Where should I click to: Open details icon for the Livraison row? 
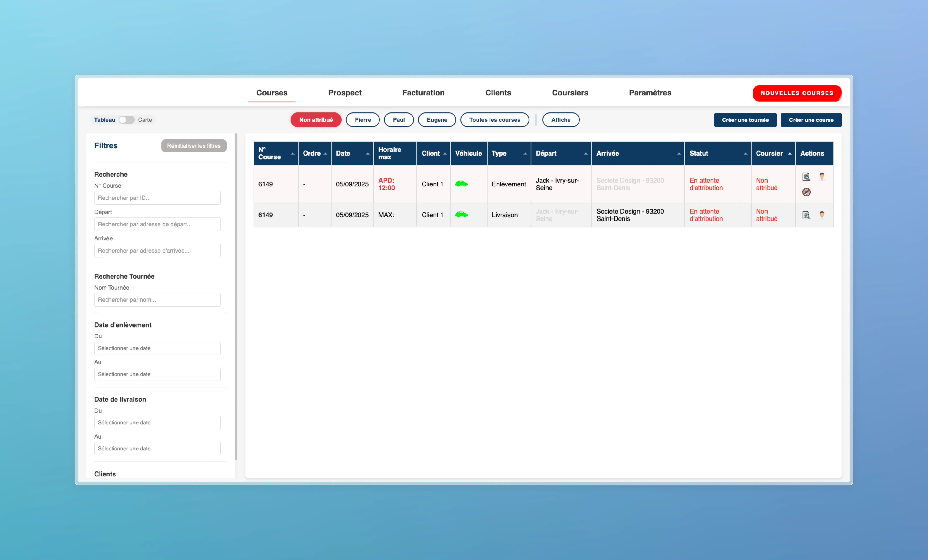tap(806, 215)
